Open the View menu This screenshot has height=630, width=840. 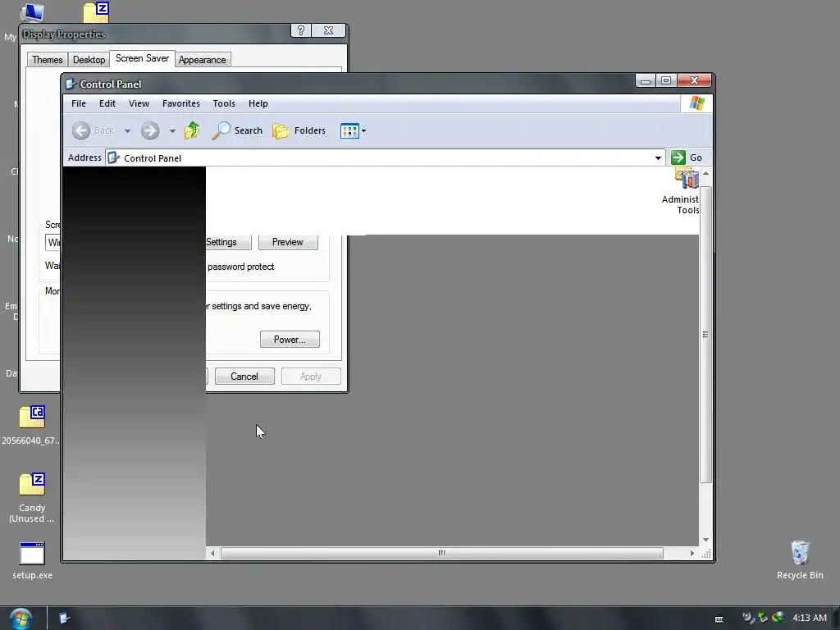pos(139,103)
